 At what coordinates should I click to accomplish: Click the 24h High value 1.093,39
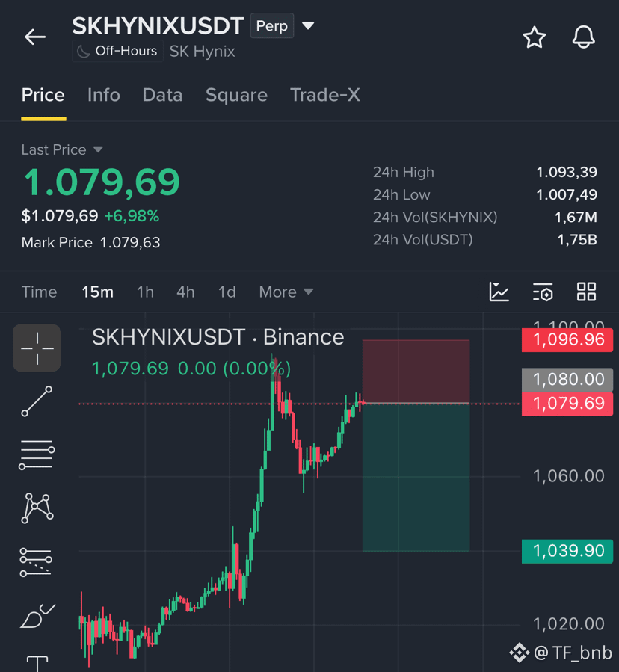[x=566, y=172]
